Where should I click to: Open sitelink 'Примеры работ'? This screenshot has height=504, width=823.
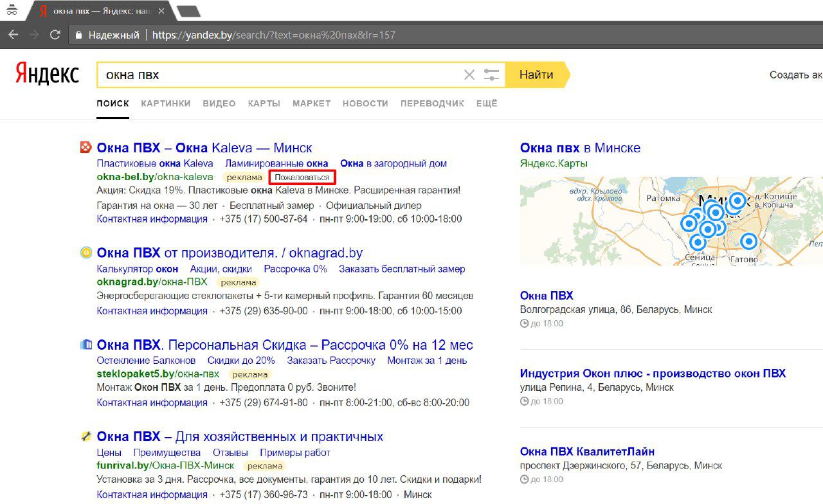pyautogui.click(x=295, y=453)
